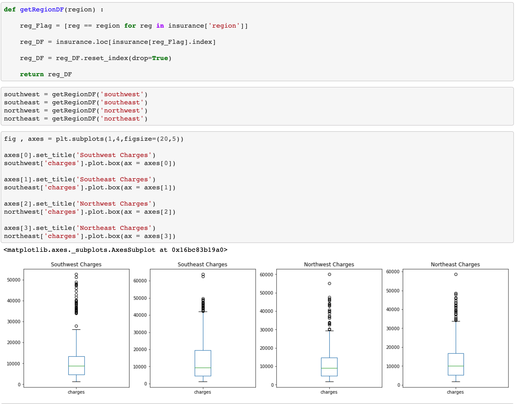Click the matplotlib AxesSubplot output text

(115, 250)
